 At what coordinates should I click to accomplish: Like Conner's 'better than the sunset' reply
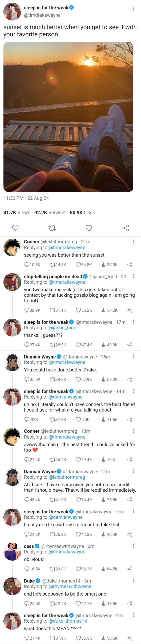pyautogui.click(x=79, y=265)
